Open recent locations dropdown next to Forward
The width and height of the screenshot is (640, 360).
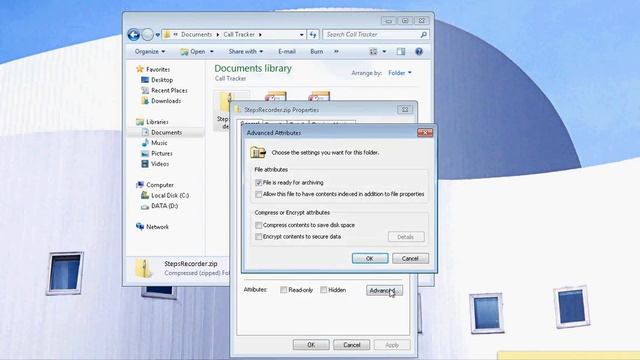coord(158,35)
